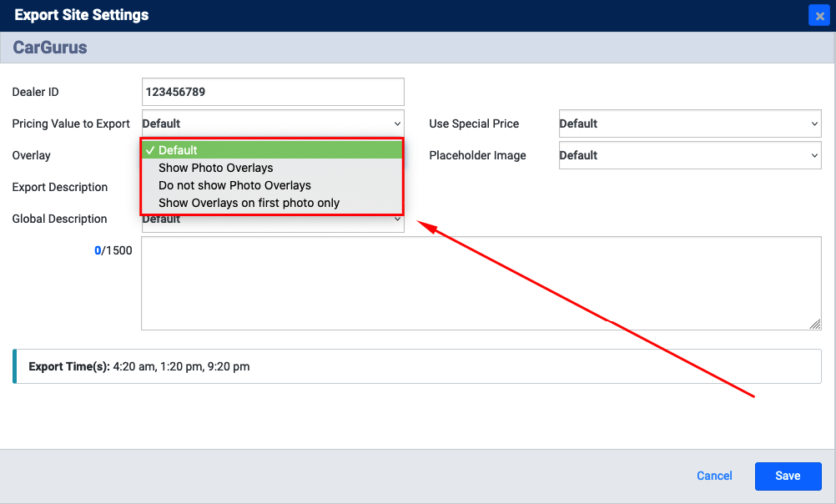836x504 pixels.
Task: Click the Cancel link
Action: (x=714, y=476)
